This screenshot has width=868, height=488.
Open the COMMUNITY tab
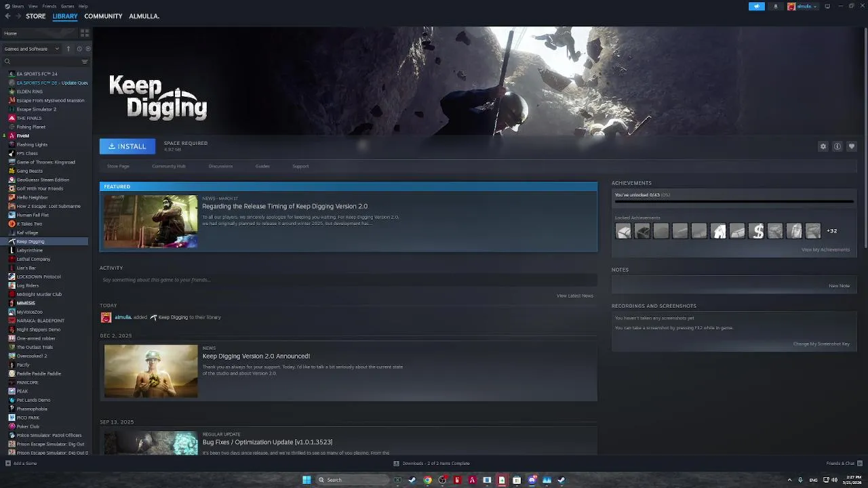point(103,16)
